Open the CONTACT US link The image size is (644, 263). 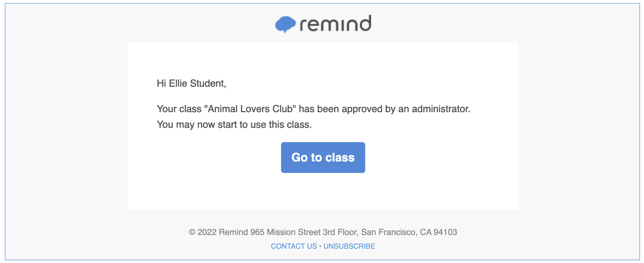294,246
